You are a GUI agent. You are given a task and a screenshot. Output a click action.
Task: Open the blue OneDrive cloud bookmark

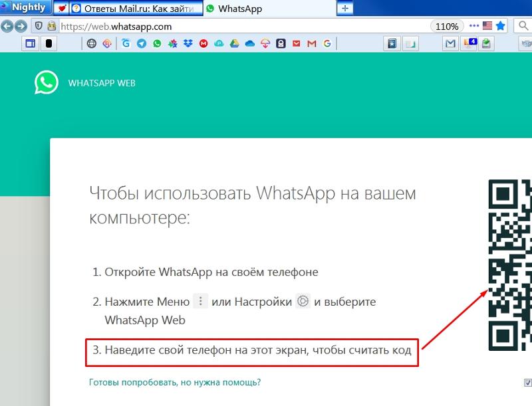click(x=250, y=43)
